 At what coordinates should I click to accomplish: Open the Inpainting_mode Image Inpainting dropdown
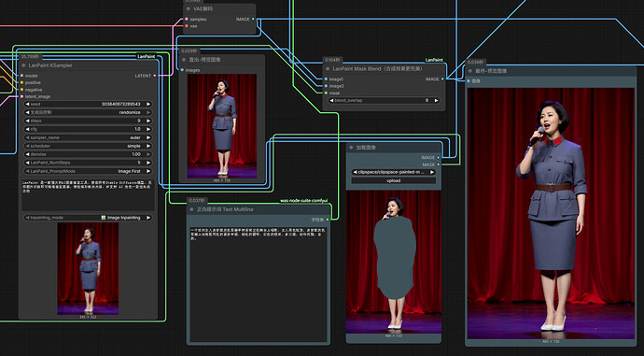pyautogui.click(x=88, y=218)
